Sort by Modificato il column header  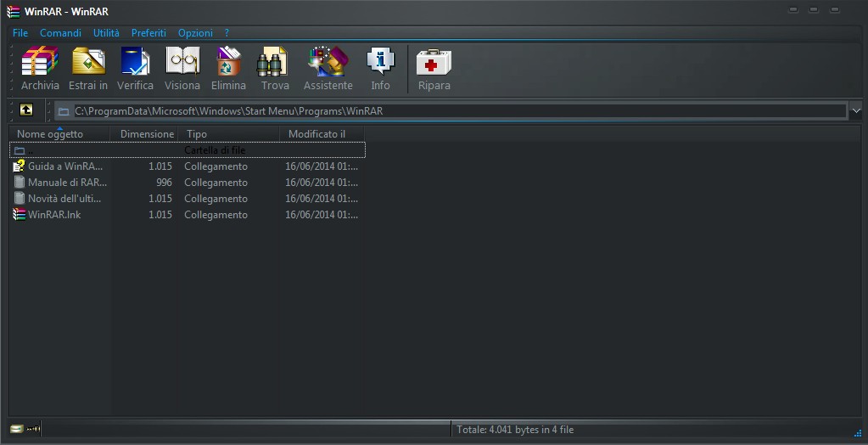pos(322,133)
